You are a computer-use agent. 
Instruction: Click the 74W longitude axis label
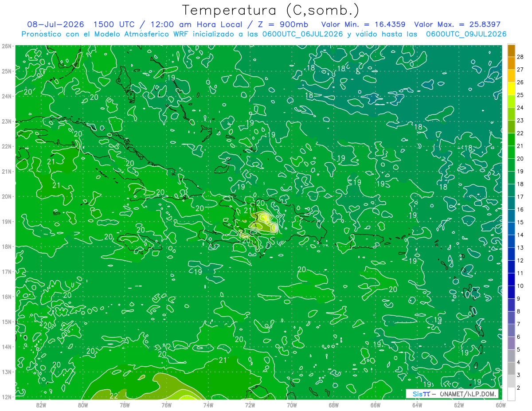(208, 405)
